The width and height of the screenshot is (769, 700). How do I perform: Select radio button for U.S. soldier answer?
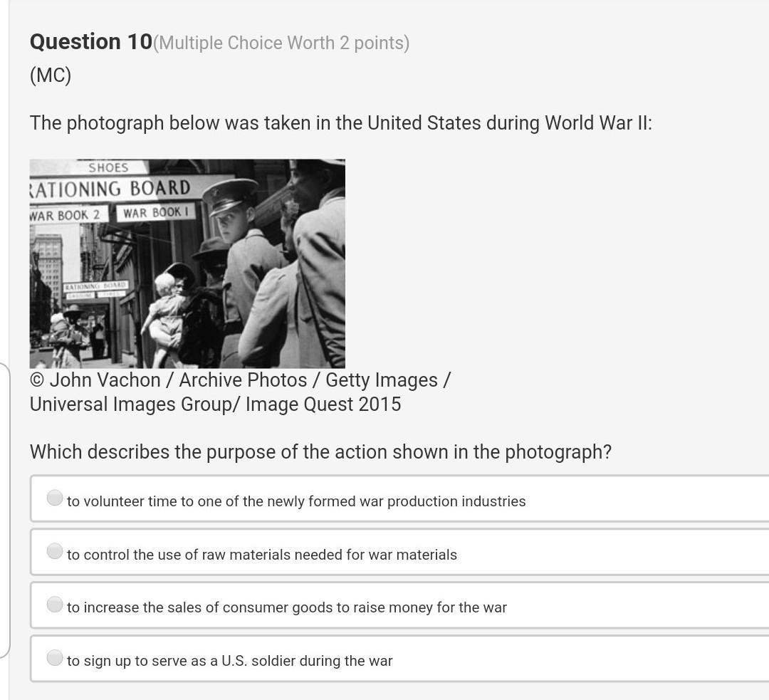(x=54, y=657)
